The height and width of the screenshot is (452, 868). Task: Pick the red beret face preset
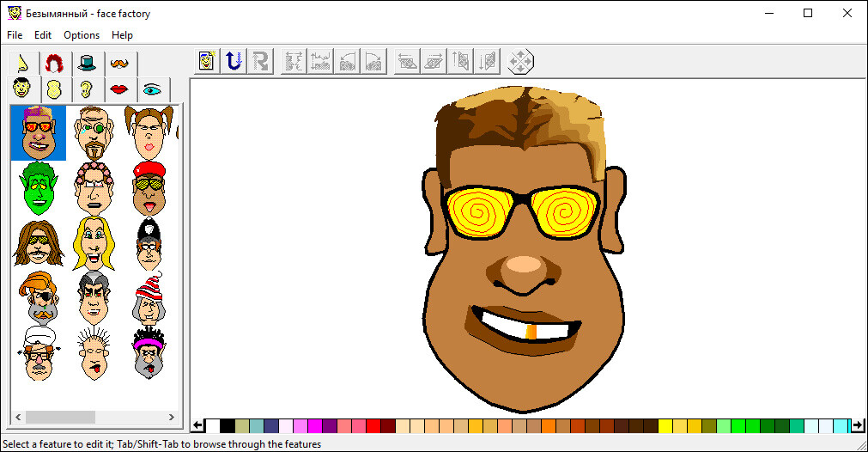(x=149, y=188)
